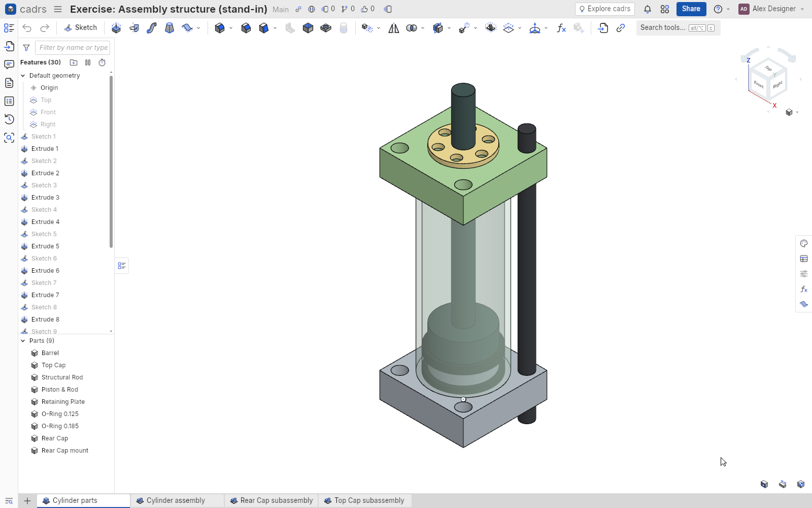Select the Mirror tool icon

394,28
